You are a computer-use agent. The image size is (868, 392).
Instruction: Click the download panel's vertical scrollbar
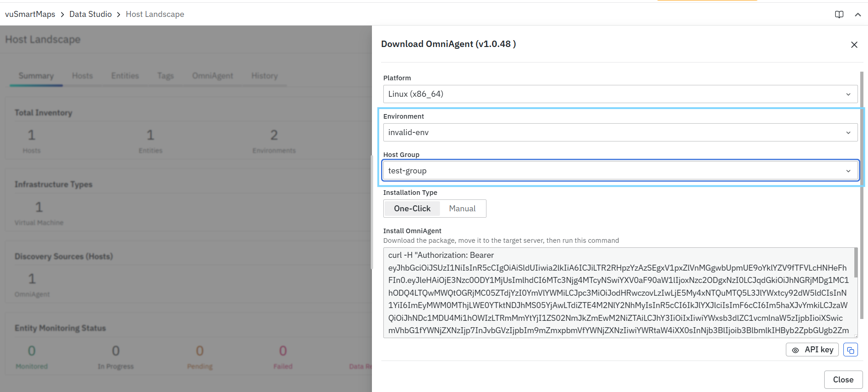(862, 195)
